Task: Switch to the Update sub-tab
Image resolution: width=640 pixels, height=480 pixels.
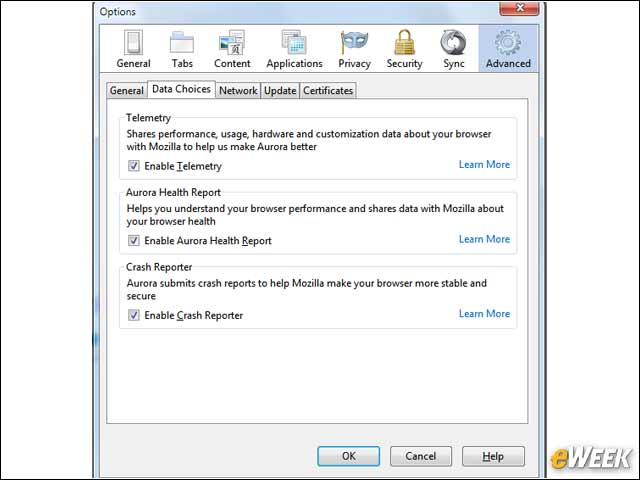Action: pos(280,91)
